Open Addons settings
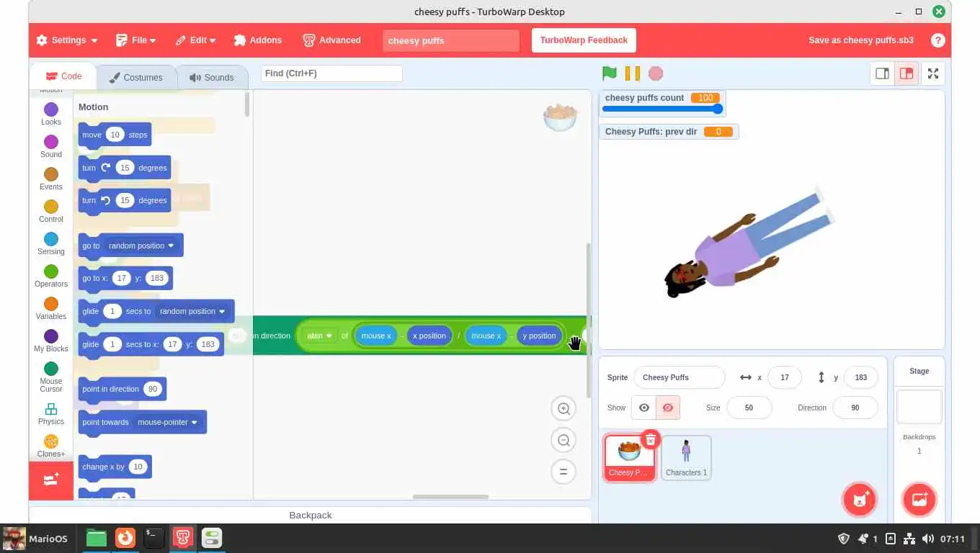Screen dimensions: 980x553 click(258, 40)
